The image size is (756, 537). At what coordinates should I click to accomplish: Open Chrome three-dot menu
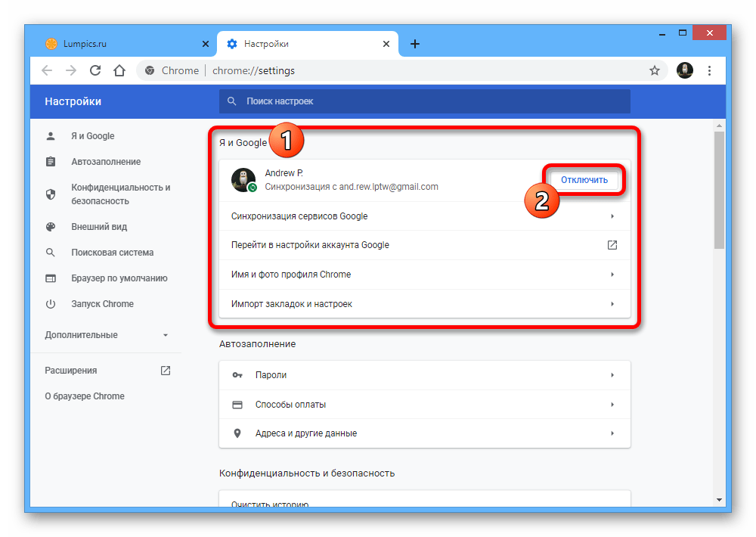(709, 70)
